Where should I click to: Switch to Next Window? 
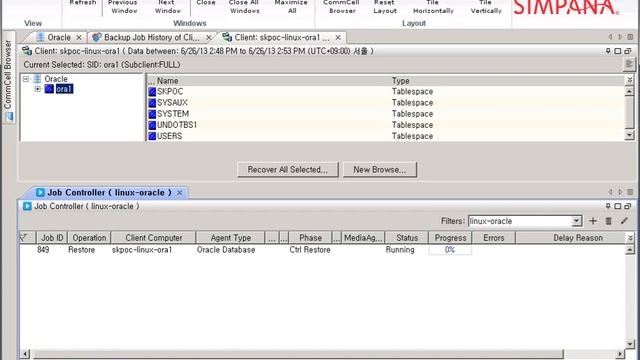pos(167,7)
